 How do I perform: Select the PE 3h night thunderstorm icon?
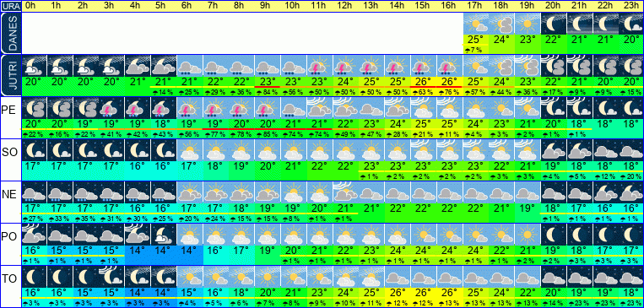pos(112,108)
